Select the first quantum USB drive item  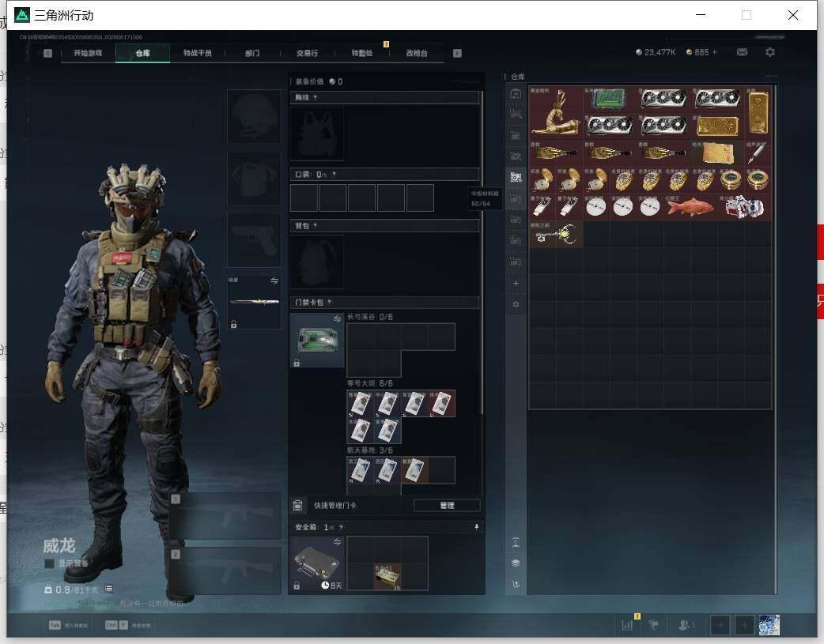[542, 207]
